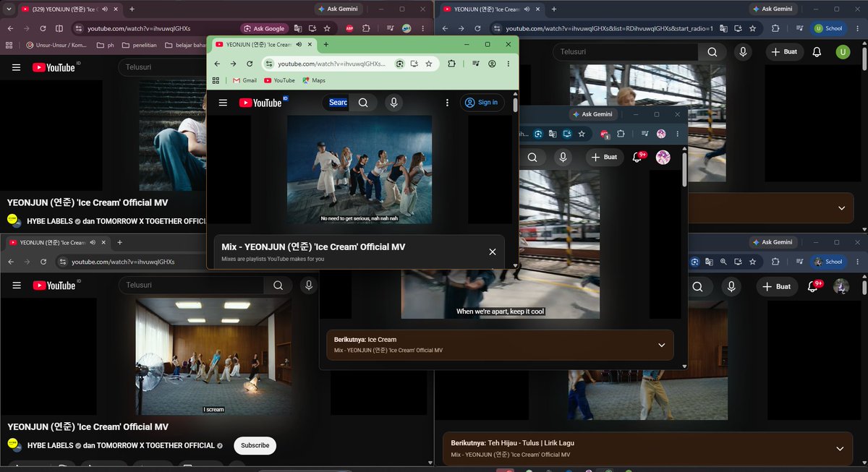
Task: Expand Berikutnya: Teh Hijau - Tulus panel
Action: pos(840,448)
